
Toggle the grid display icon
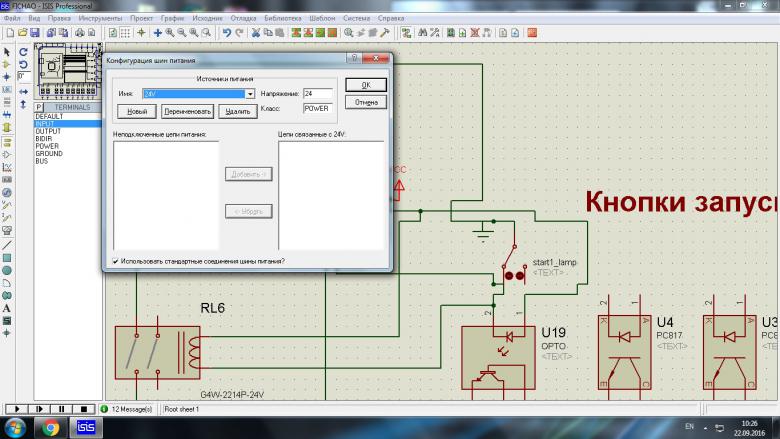pos(125,33)
